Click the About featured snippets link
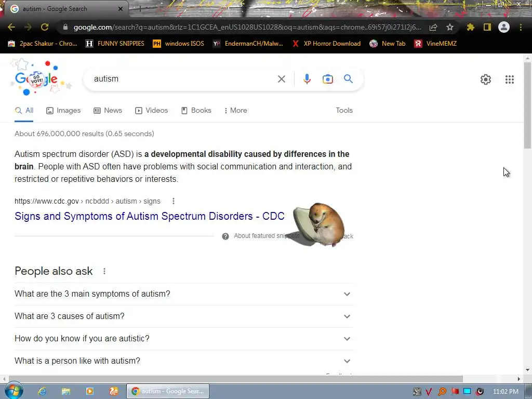This screenshot has height=399, width=532. 267,236
